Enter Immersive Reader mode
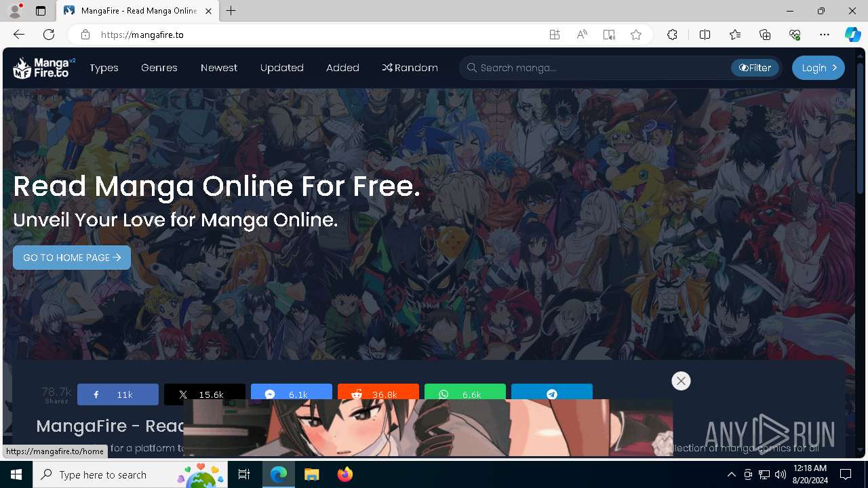868x488 pixels. pos(609,35)
